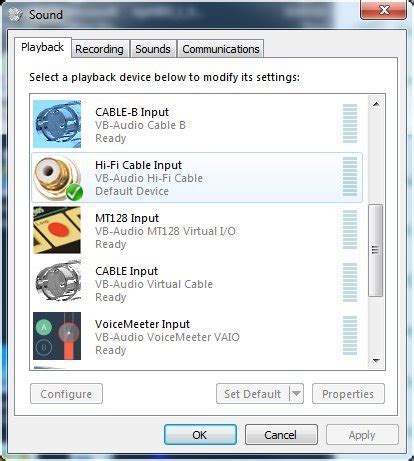Click the Sound window title icon
The image size is (414, 461).
point(15,15)
